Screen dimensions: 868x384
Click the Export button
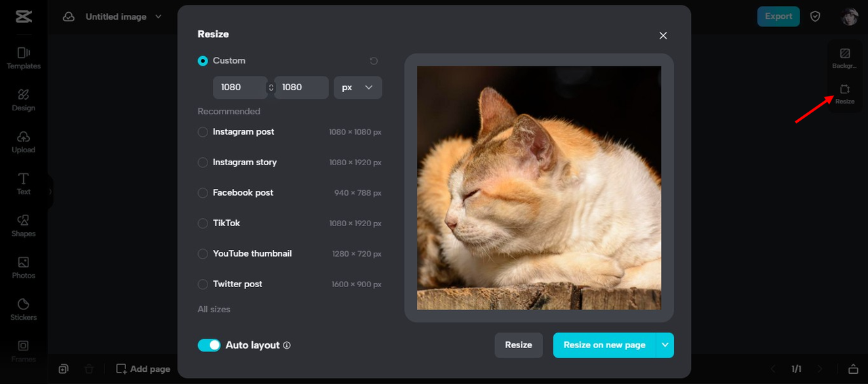[x=778, y=16]
